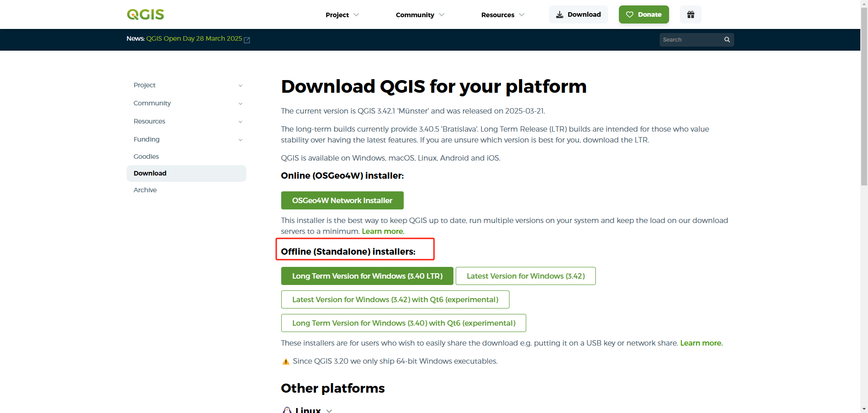Select Download in the sidebar
The width and height of the screenshot is (868, 413).
tap(186, 173)
